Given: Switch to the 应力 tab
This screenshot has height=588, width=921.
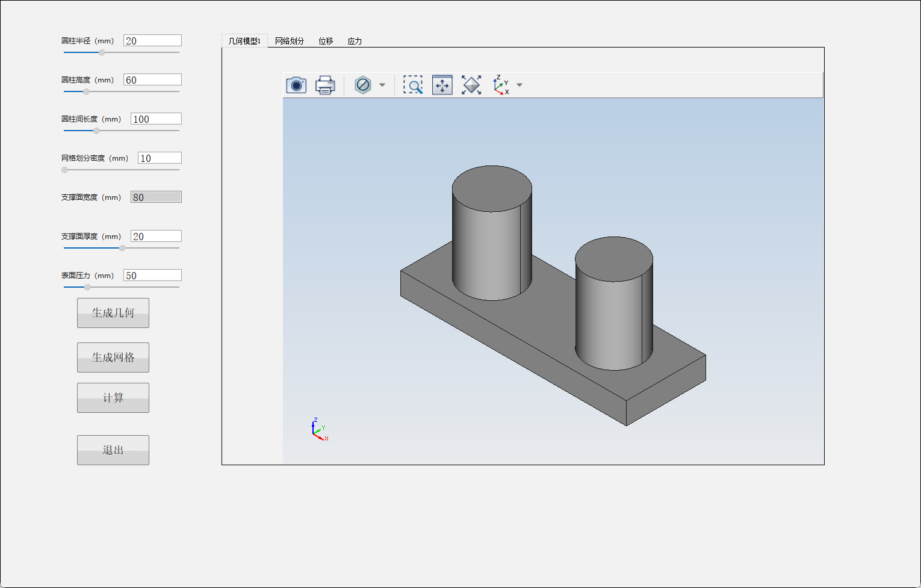Looking at the screenshot, I should click(x=355, y=41).
